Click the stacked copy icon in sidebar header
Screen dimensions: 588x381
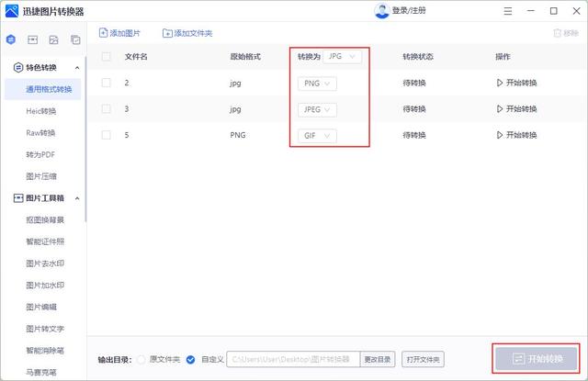(75, 39)
